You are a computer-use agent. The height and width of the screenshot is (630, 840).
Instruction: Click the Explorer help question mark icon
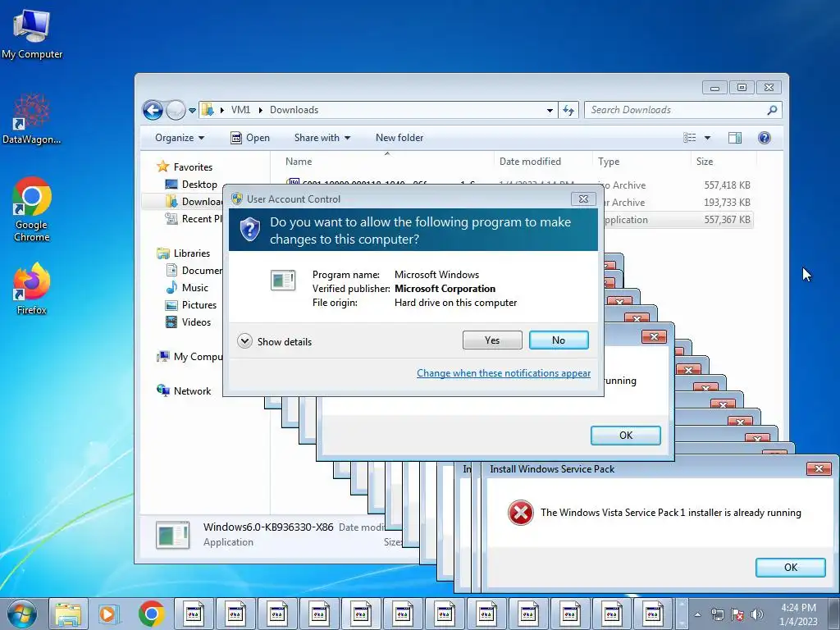[765, 138]
